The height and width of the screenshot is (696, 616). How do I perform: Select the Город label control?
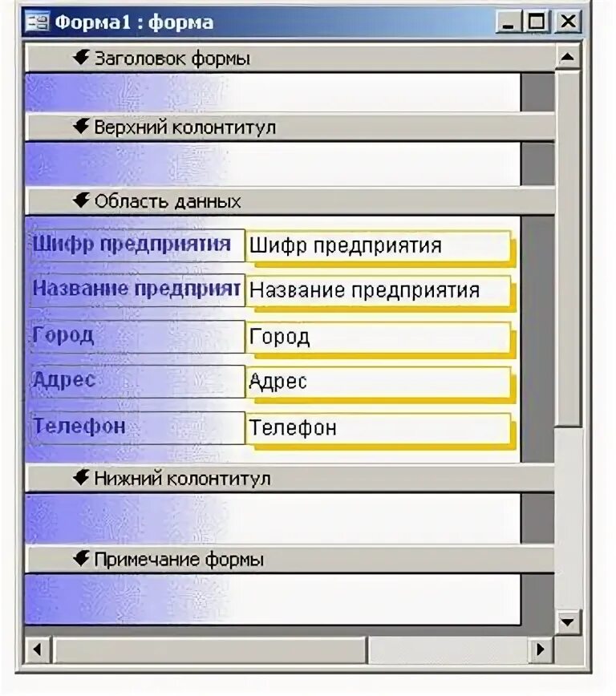coord(137,336)
